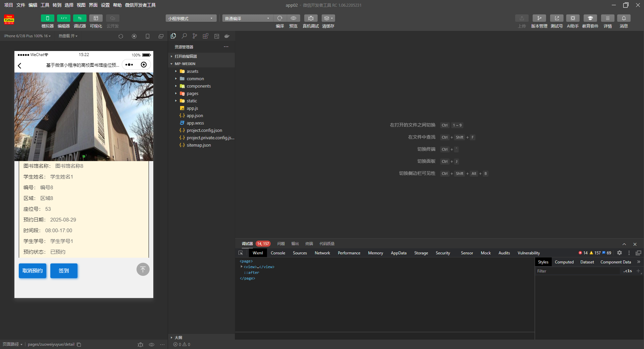Toggle the simulator panel button

[47, 18]
